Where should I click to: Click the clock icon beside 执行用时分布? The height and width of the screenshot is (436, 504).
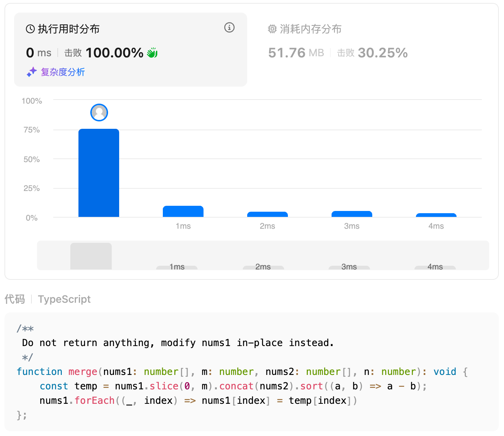click(30, 29)
